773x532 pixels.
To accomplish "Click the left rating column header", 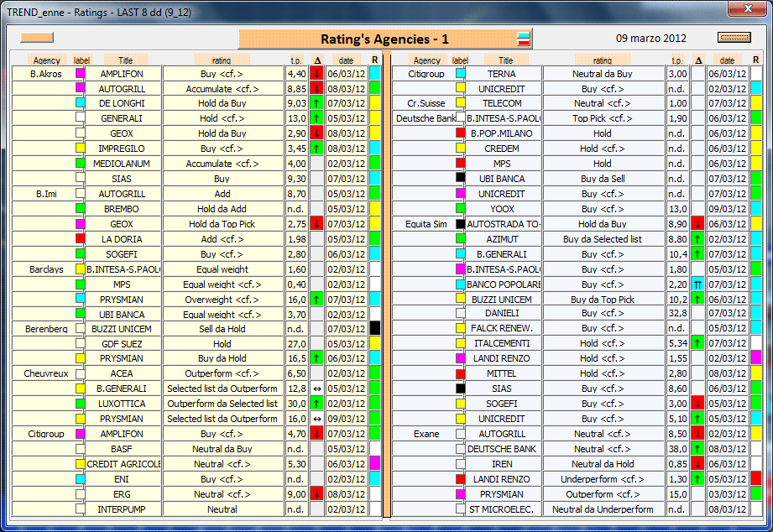I will tap(222, 60).
